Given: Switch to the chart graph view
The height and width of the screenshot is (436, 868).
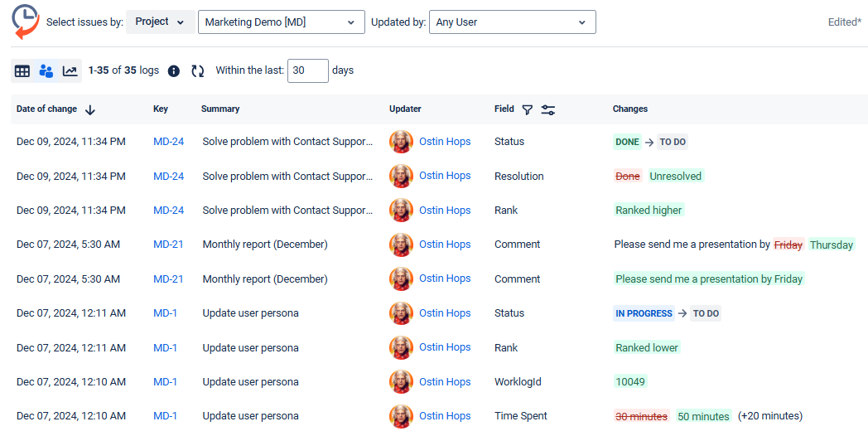Looking at the screenshot, I should click(x=70, y=71).
